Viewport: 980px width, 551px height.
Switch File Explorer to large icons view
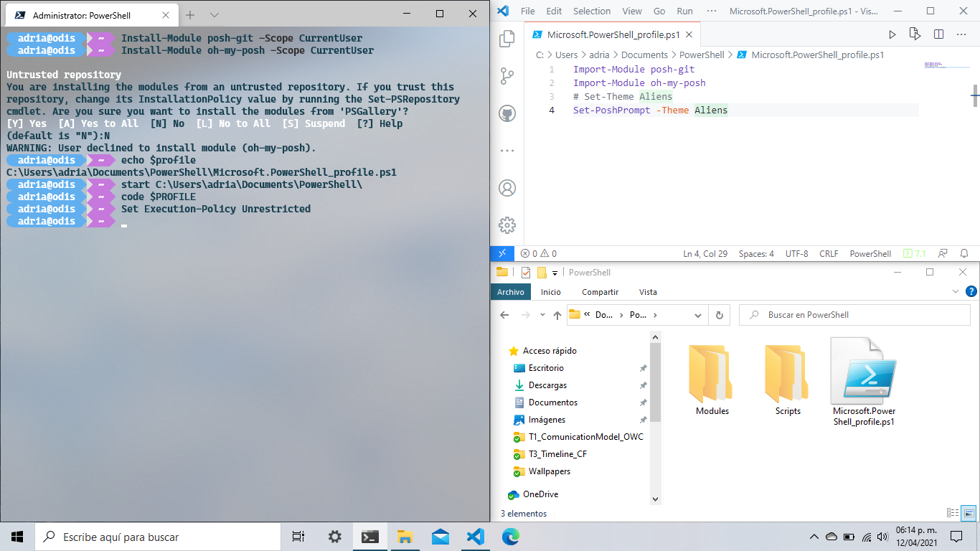(969, 512)
